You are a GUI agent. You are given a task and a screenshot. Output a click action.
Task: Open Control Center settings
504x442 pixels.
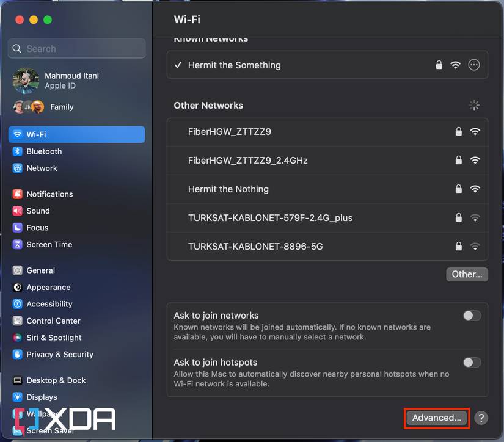click(x=76, y=321)
